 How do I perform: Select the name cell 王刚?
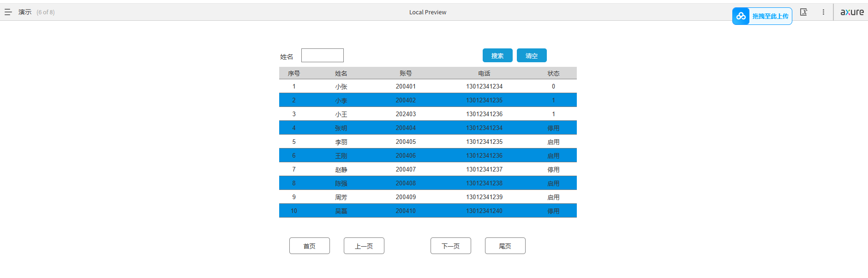point(341,156)
